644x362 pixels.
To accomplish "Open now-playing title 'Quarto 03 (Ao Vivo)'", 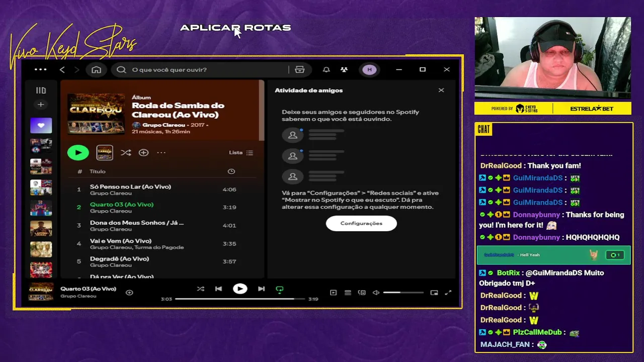I will pyautogui.click(x=88, y=289).
